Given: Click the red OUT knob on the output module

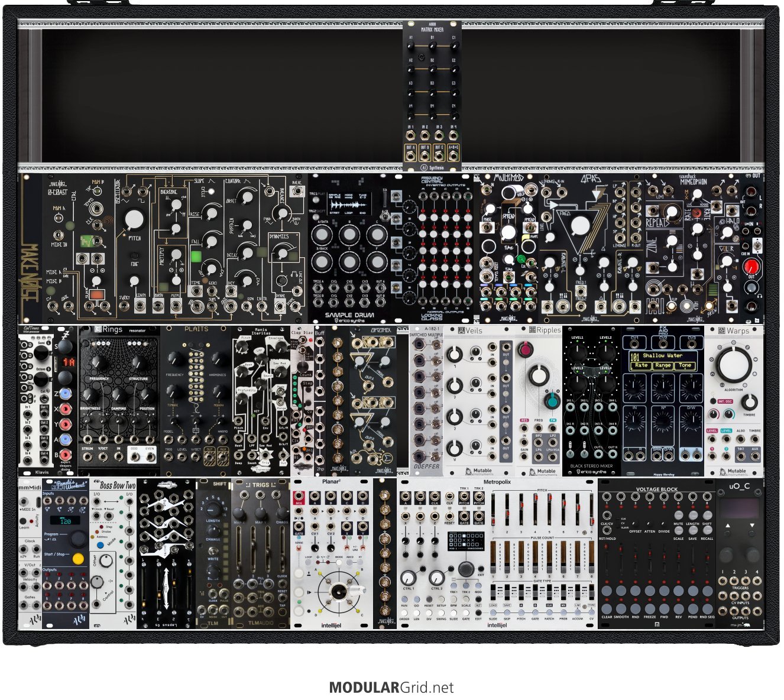Looking at the screenshot, I should point(752,265).
